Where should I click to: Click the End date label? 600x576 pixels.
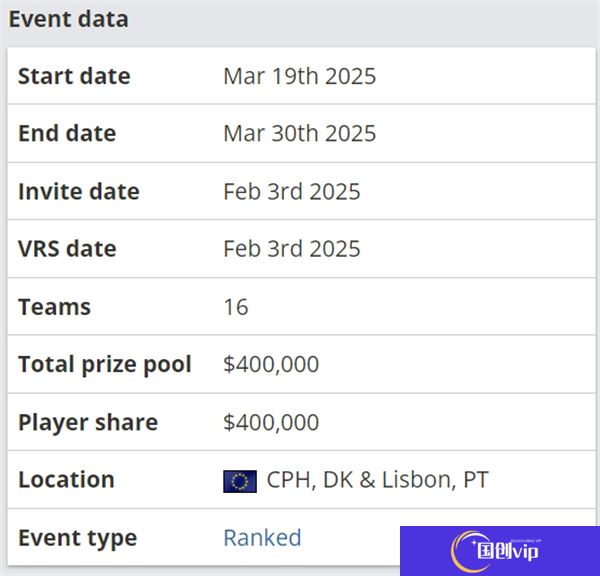[x=67, y=133]
